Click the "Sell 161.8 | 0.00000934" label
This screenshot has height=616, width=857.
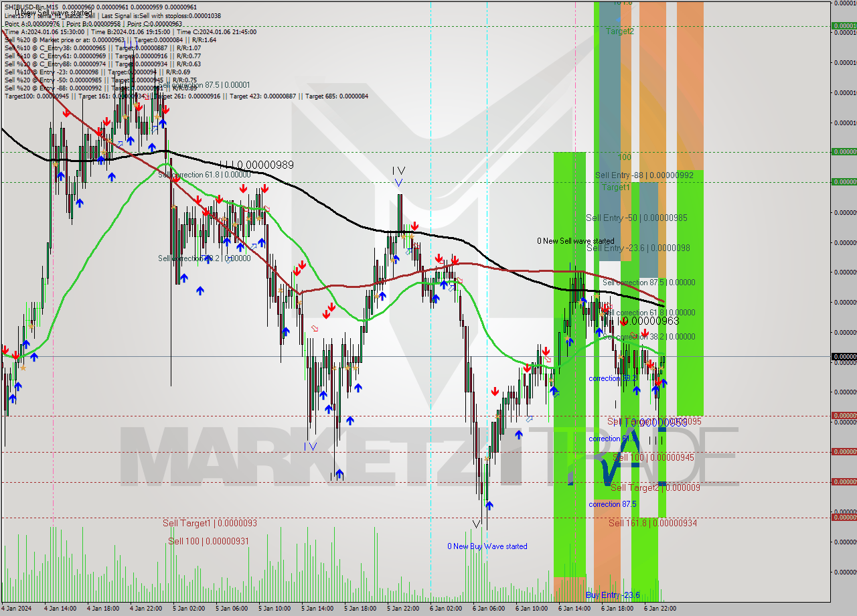coord(653,523)
